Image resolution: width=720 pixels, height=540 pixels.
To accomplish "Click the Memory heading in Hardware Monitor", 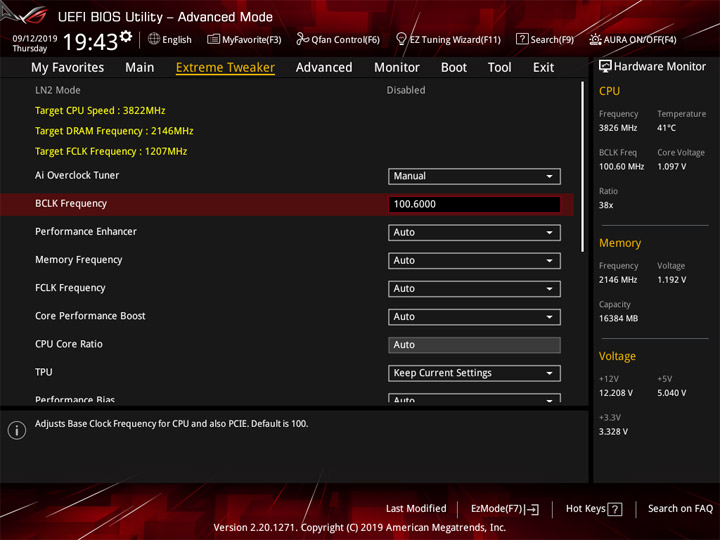I will [620, 243].
